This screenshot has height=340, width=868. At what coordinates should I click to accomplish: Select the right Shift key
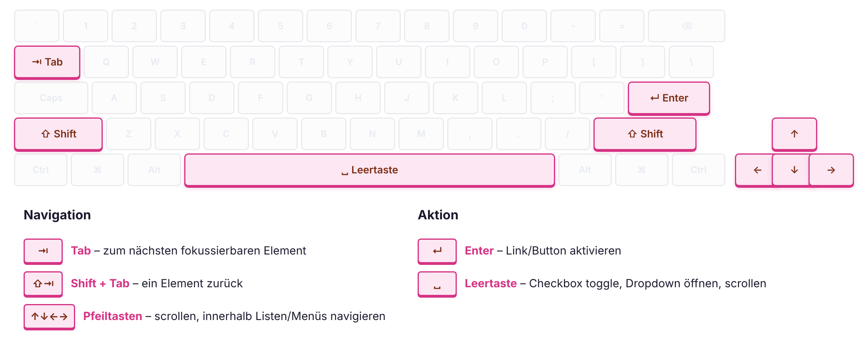tap(645, 134)
